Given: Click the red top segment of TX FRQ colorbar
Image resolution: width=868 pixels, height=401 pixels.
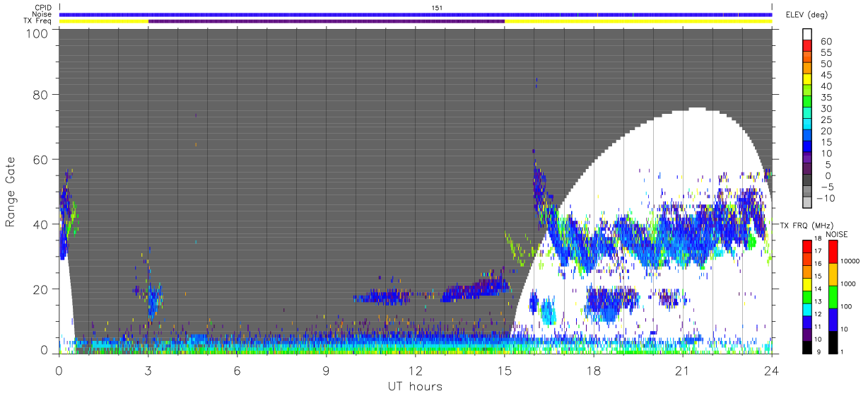Looking at the screenshot, I should point(807,247).
